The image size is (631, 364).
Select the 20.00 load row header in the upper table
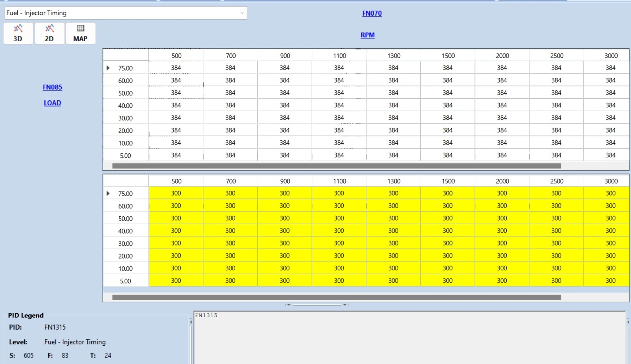coord(126,130)
